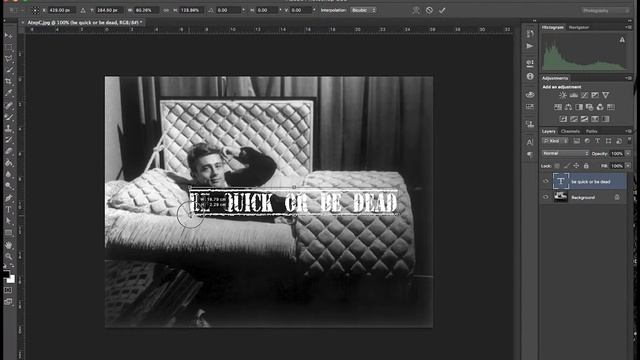Filter layers by type layers
The height and width of the screenshot is (360, 640).
click(598, 141)
